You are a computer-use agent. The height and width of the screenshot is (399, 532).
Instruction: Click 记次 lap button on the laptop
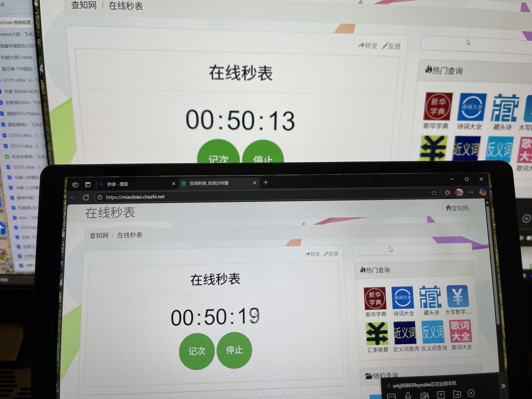click(x=197, y=351)
